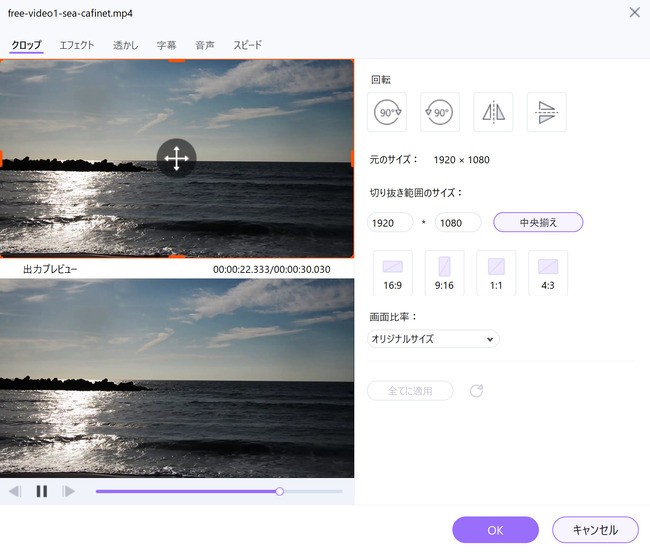Switch to the クロップ tab
Image resolution: width=650 pixels, height=552 pixels.
(26, 45)
